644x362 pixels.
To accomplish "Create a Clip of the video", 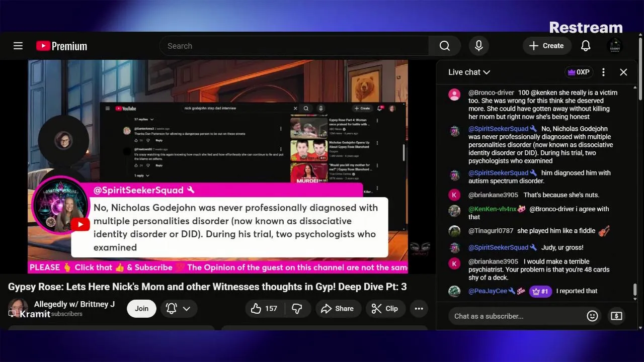I will tap(385, 309).
